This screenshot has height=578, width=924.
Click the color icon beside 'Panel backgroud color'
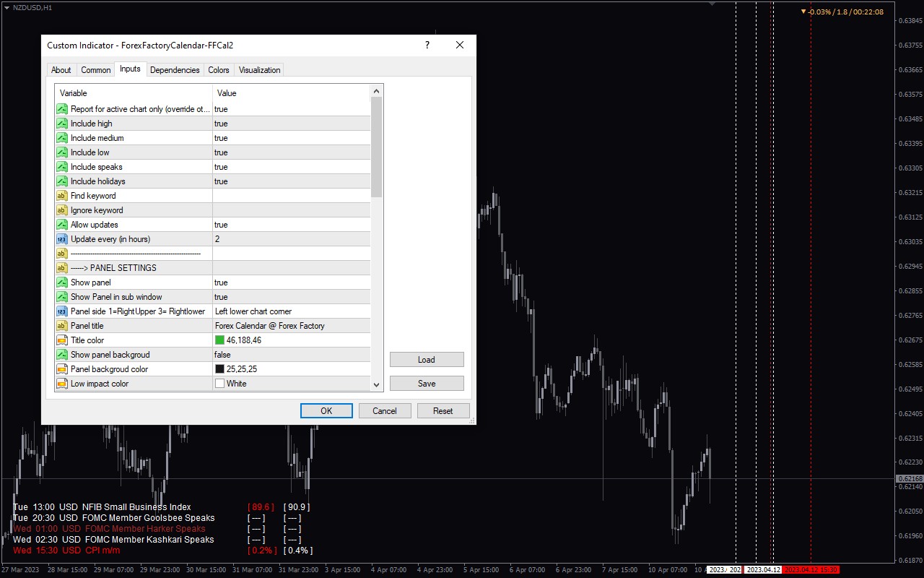(x=62, y=369)
